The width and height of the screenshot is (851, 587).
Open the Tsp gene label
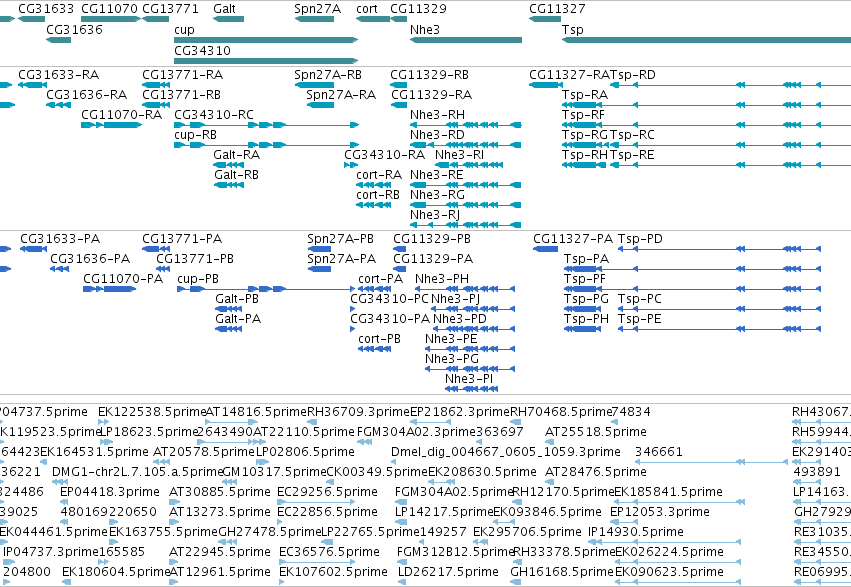(x=573, y=30)
